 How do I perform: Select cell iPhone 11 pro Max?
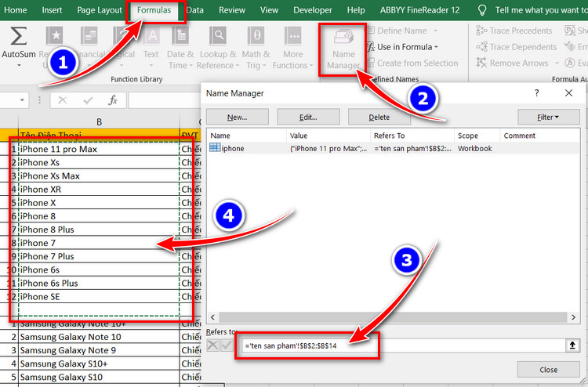99,149
